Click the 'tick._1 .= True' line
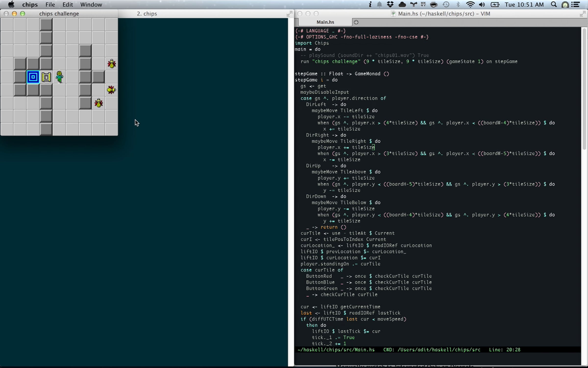This screenshot has height=368, width=588. point(333,337)
